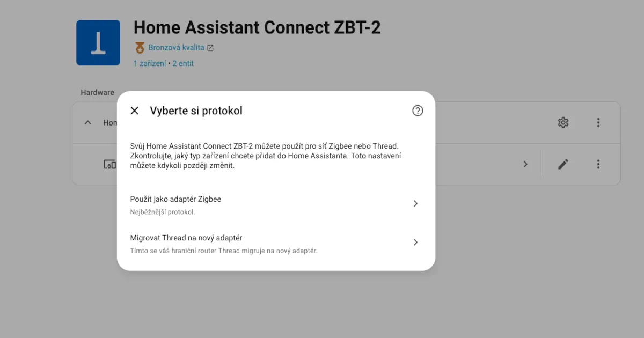The height and width of the screenshot is (338, 644).
Task: Open the Bronzová kvalita link
Action: 176,47
